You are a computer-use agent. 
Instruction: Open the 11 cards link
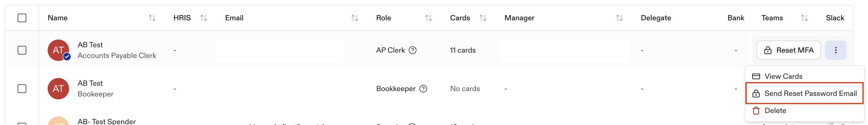(x=463, y=50)
